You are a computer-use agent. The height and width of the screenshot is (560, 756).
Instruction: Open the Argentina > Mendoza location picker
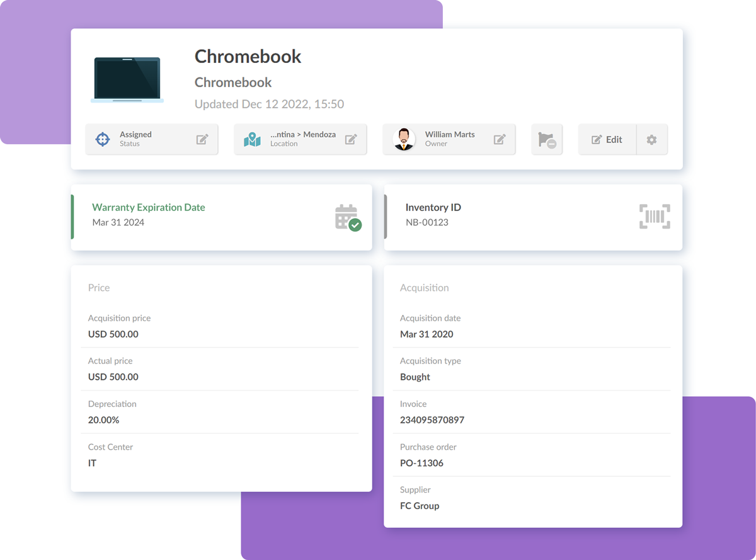tap(300, 139)
